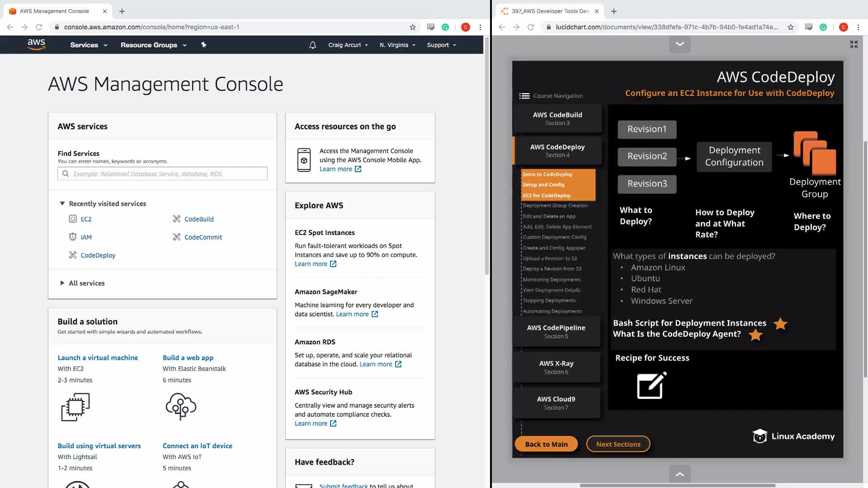This screenshot has width=868, height=488.
Task: Expand the All services list
Action: [62, 283]
